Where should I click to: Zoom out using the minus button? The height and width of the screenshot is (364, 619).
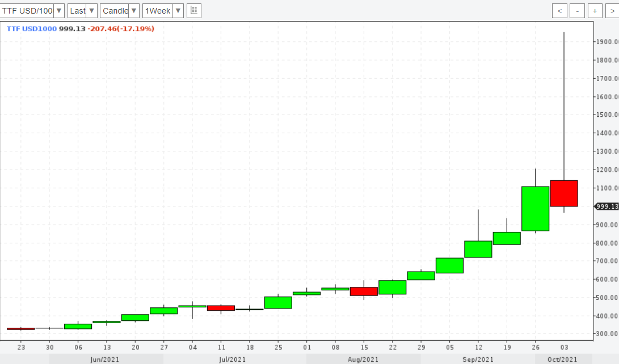pos(578,11)
